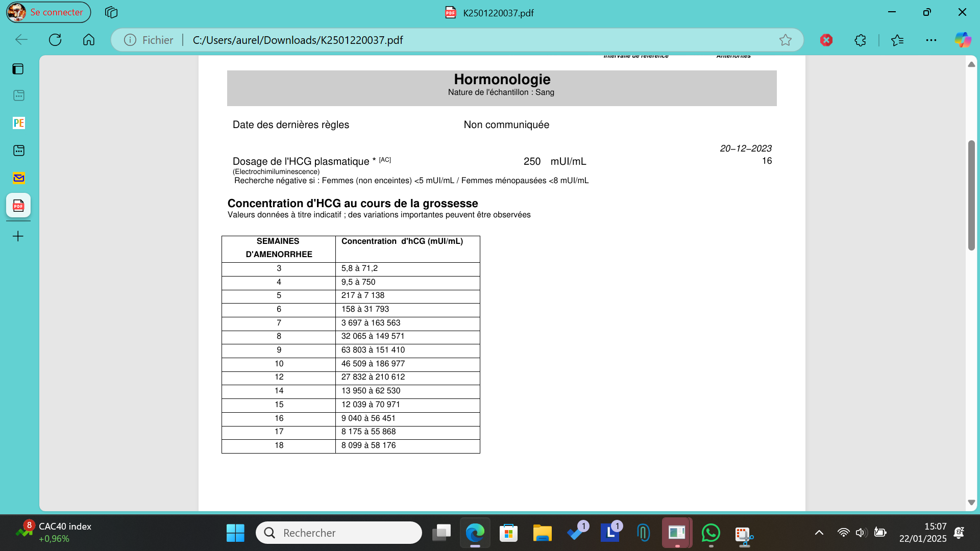The height and width of the screenshot is (551, 980).
Task: Open WhatsApp from the taskbar
Action: pyautogui.click(x=710, y=533)
